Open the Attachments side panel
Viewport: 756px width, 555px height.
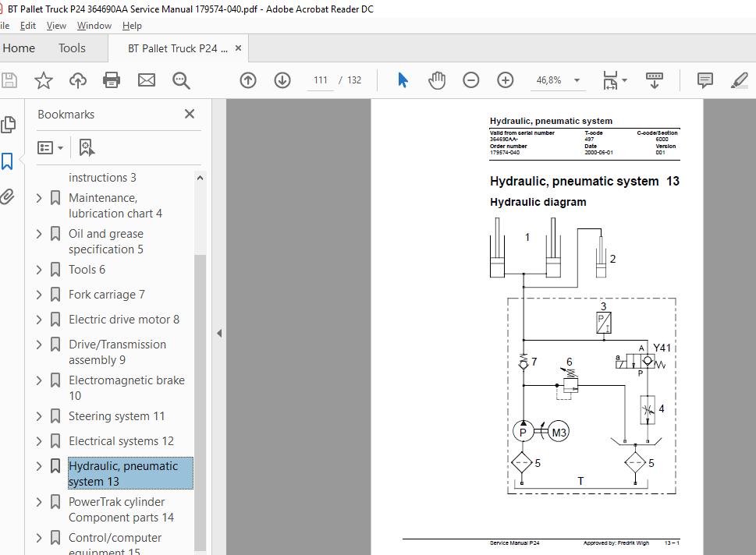click(x=8, y=196)
